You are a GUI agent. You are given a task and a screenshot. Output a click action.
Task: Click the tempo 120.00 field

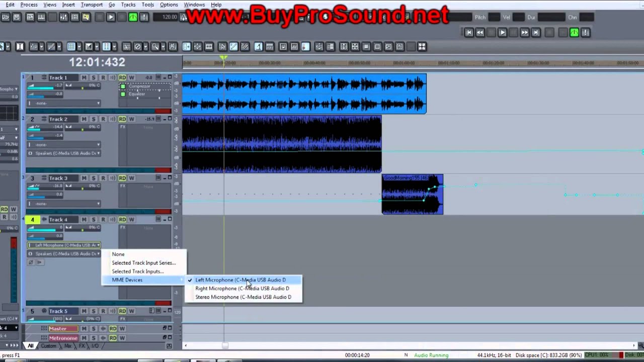(166, 17)
